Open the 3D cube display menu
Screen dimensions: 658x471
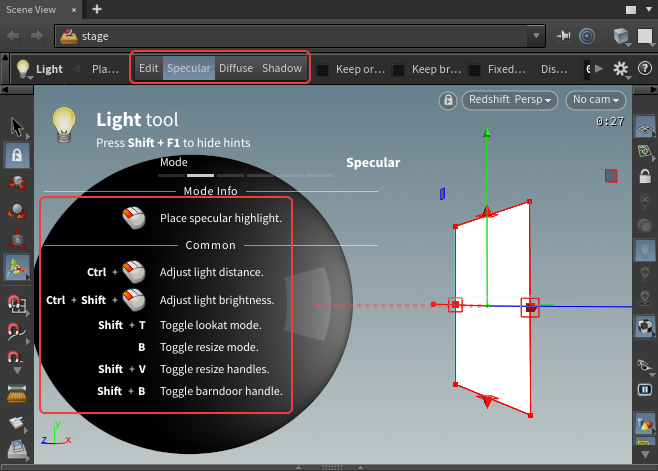pyautogui.click(x=621, y=37)
